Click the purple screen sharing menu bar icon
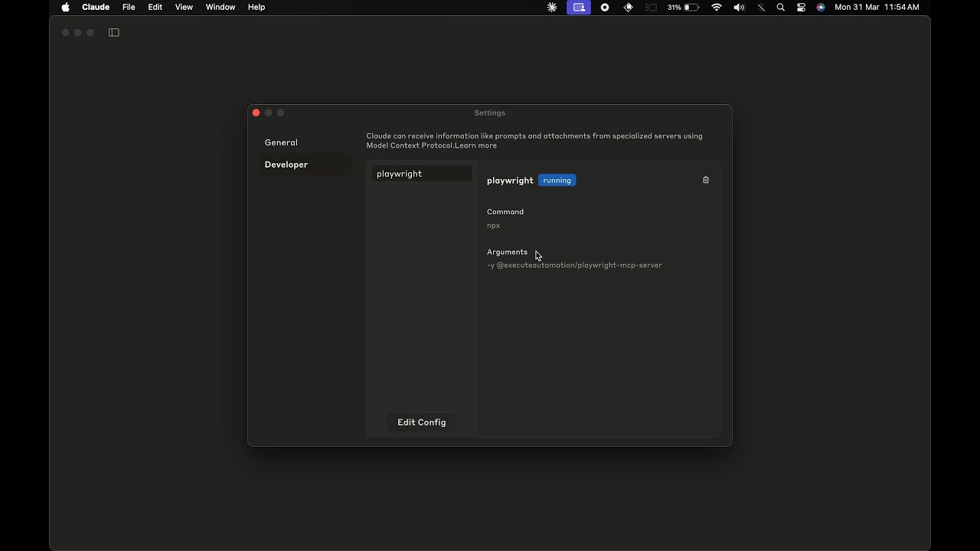Image resolution: width=980 pixels, height=551 pixels. pyautogui.click(x=579, y=7)
